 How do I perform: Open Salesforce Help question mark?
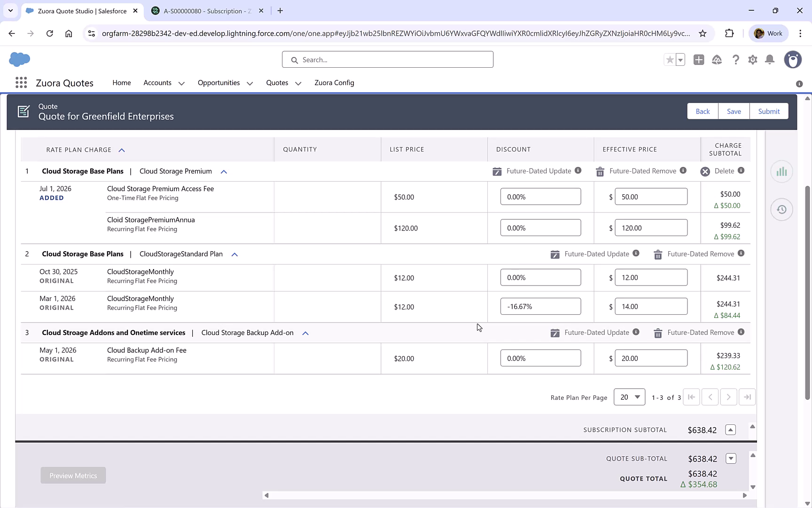pos(736,60)
